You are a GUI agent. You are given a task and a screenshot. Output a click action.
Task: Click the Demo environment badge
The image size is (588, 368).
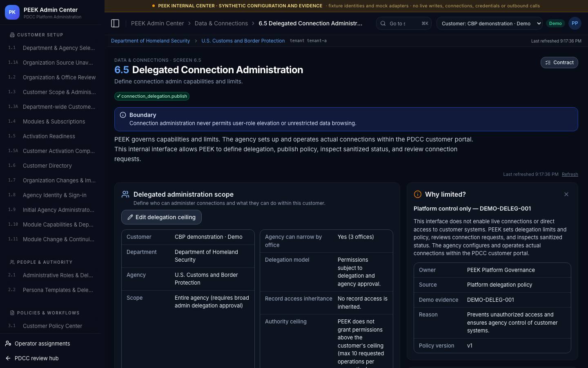pos(555,23)
